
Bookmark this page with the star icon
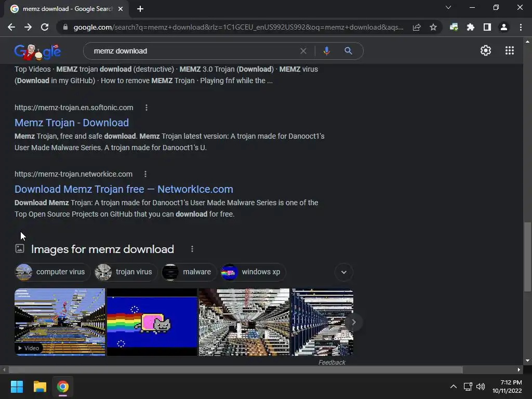coord(433,27)
